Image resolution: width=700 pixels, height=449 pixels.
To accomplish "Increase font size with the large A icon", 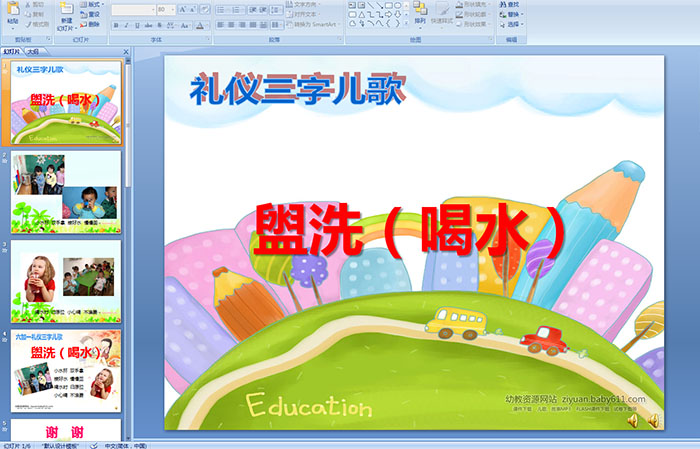I will 182,9.
